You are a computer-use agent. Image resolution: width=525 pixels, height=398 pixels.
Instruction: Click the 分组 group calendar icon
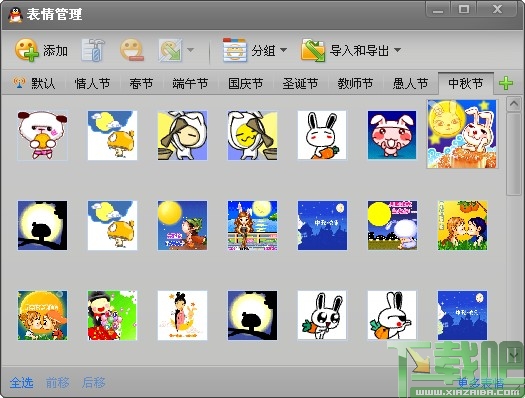pos(235,50)
